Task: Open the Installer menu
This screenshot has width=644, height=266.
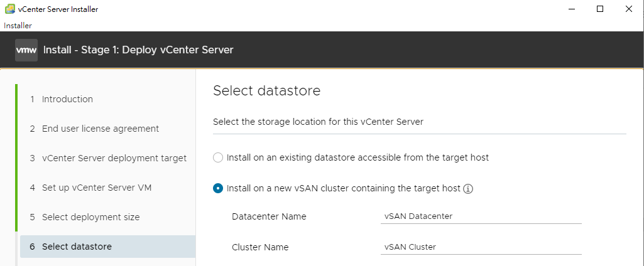Action: [18, 26]
